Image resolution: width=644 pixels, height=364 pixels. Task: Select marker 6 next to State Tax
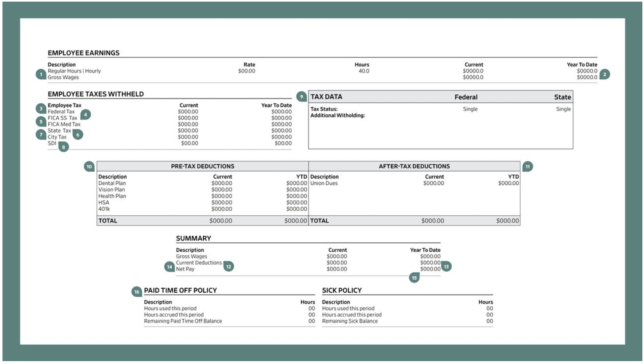[78, 134]
